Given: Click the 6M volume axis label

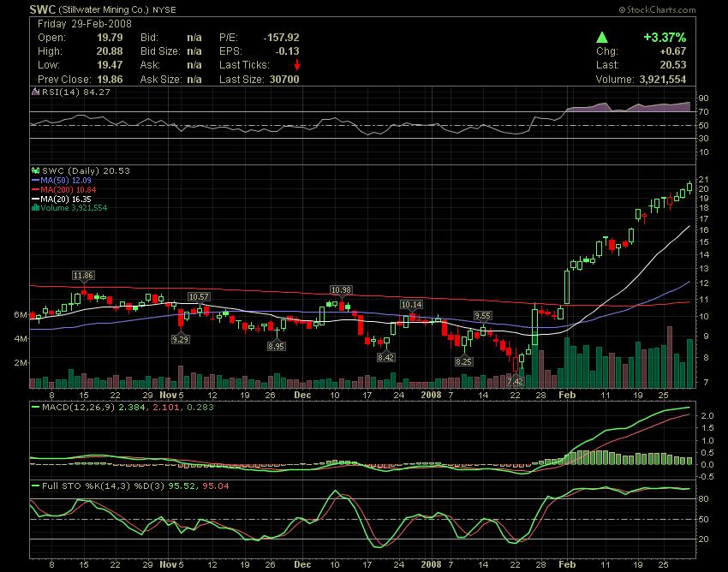Looking at the screenshot, I should pyautogui.click(x=21, y=315).
